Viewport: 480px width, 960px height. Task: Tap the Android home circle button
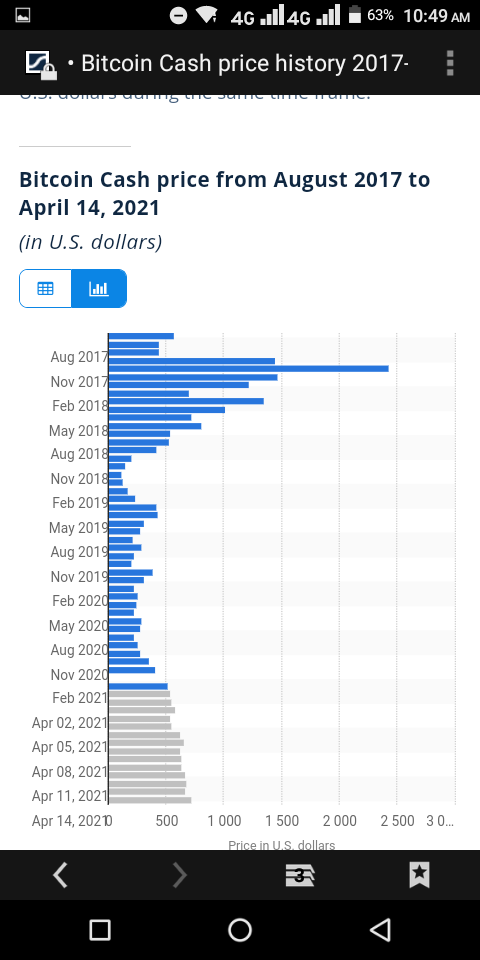click(240, 930)
